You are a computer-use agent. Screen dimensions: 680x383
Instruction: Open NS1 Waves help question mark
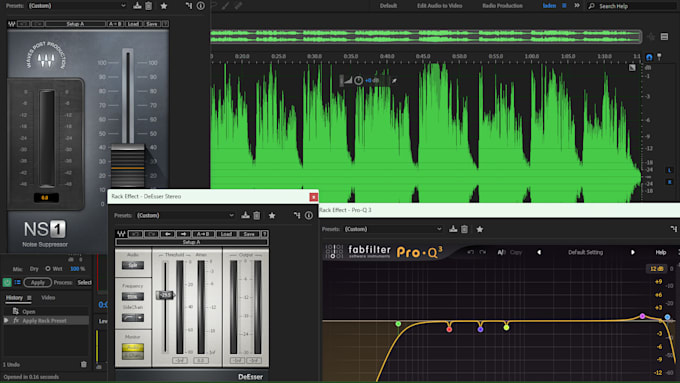coord(165,24)
